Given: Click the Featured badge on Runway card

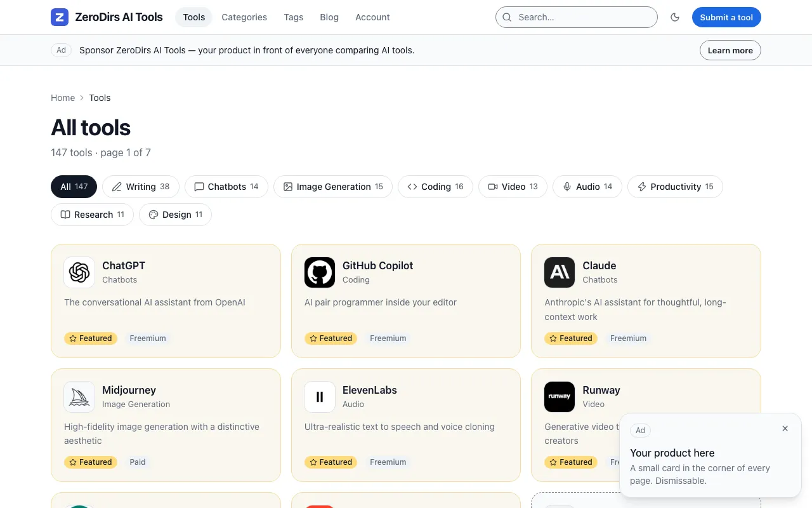Looking at the screenshot, I should [570, 462].
